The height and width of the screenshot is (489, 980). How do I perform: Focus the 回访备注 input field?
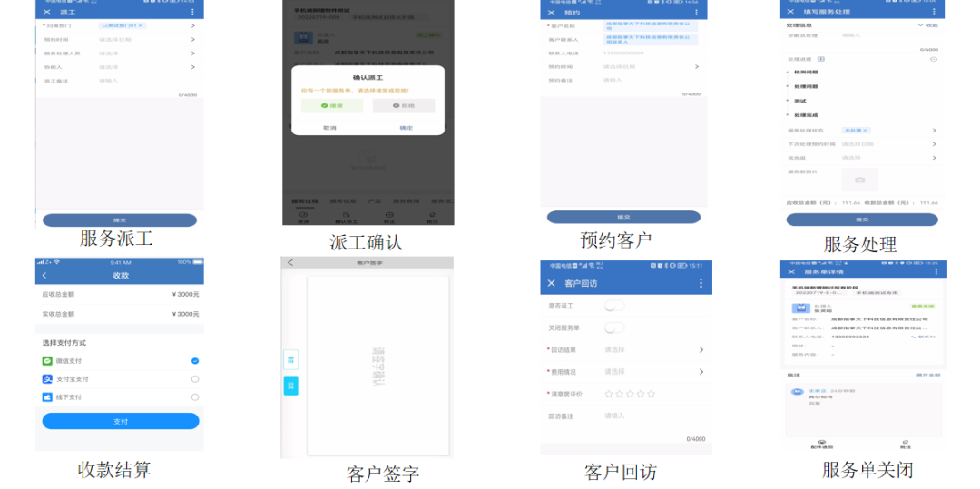[x=653, y=416]
